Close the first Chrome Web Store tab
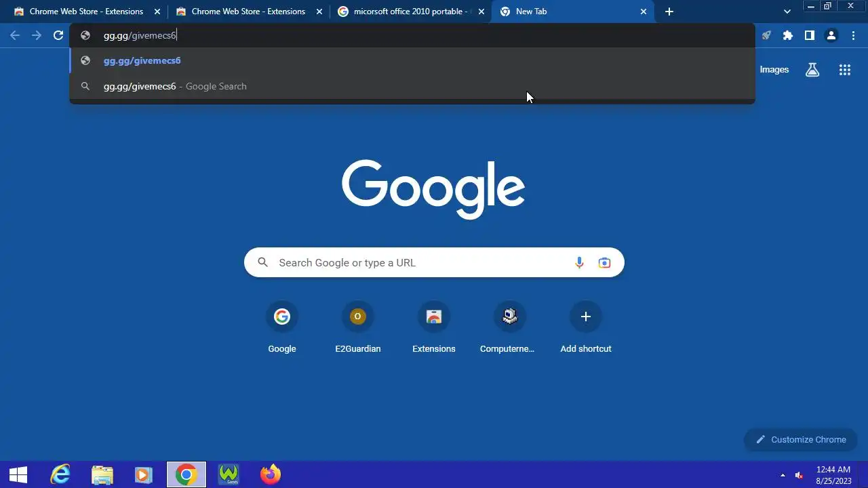 (157, 12)
